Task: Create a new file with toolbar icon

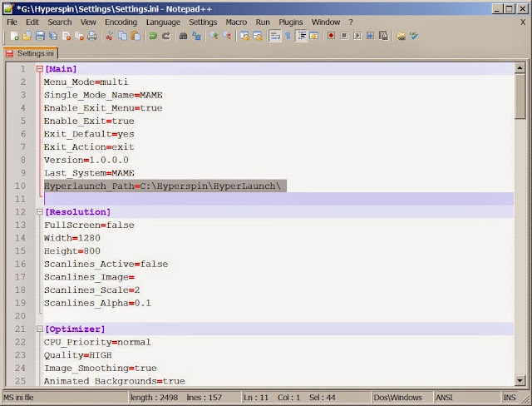Action: [x=14, y=36]
